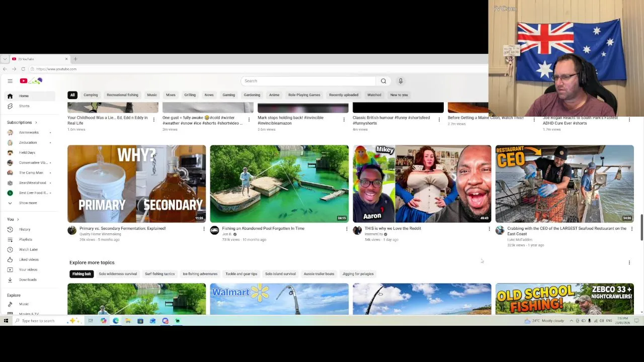Open options for Love the Reddit video
This screenshot has height=362, width=644.
pos(489,229)
